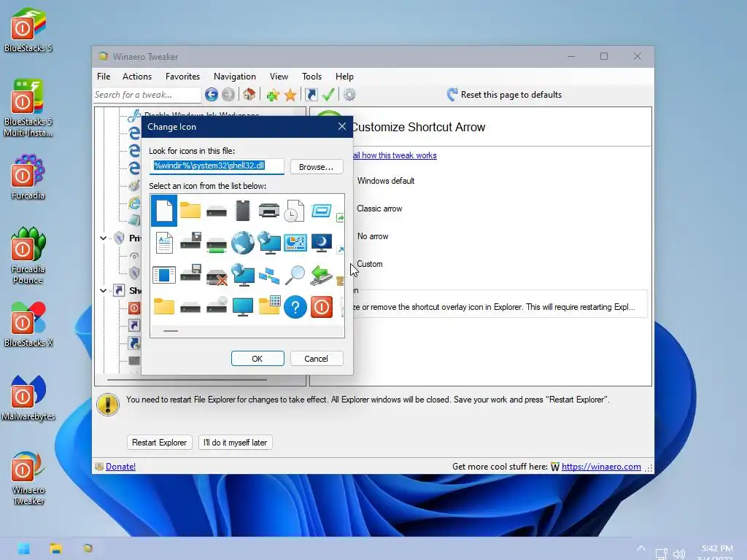Click the volume icon in system tray
747x560 pixels.
pos(678,554)
